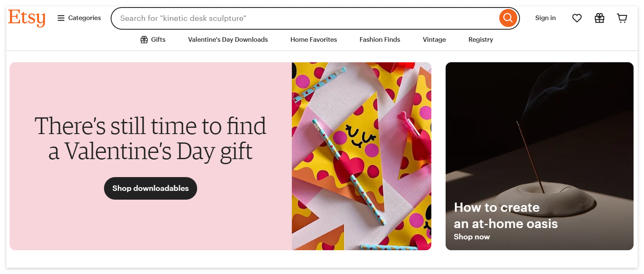The height and width of the screenshot is (274, 644).
Task: Click the pizza valentine cards image
Action: click(x=361, y=156)
